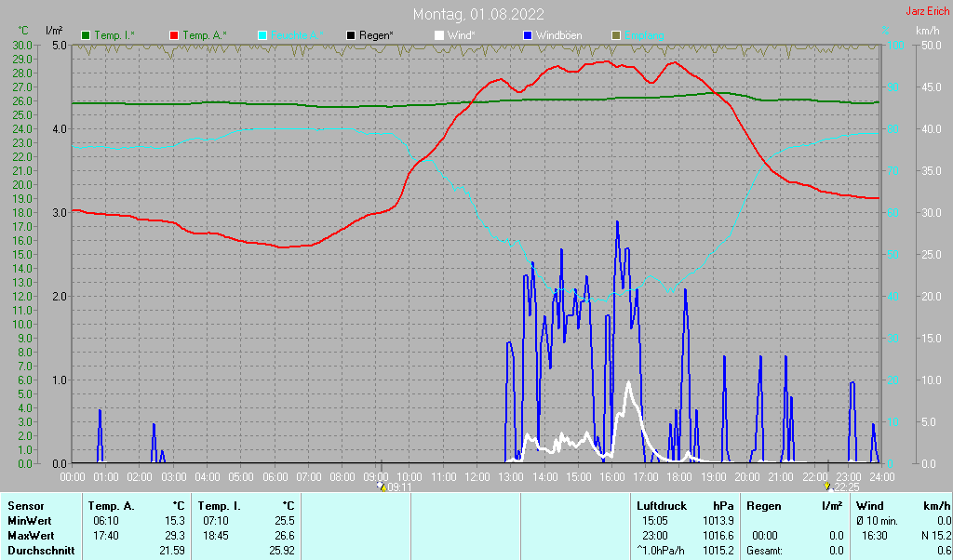Screen dimensions: 953x560
Task: Click the black Regen legend square
Action: coord(350,35)
